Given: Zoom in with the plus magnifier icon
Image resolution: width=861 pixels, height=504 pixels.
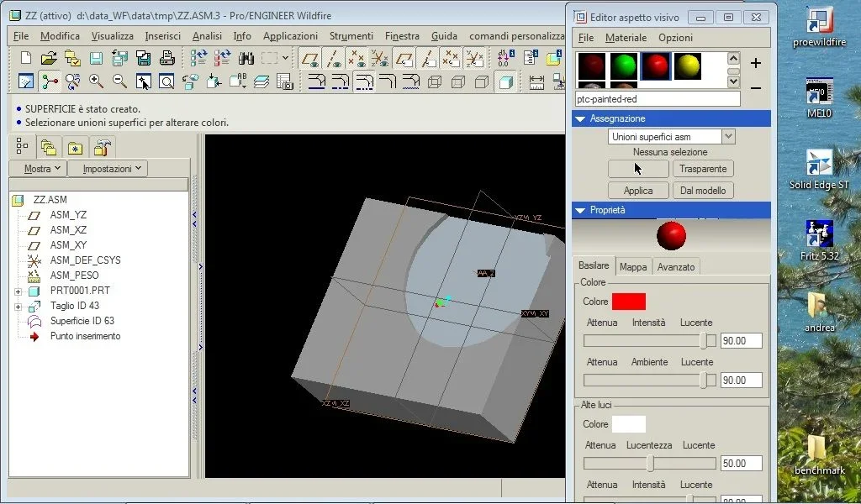Looking at the screenshot, I should click(x=96, y=81).
